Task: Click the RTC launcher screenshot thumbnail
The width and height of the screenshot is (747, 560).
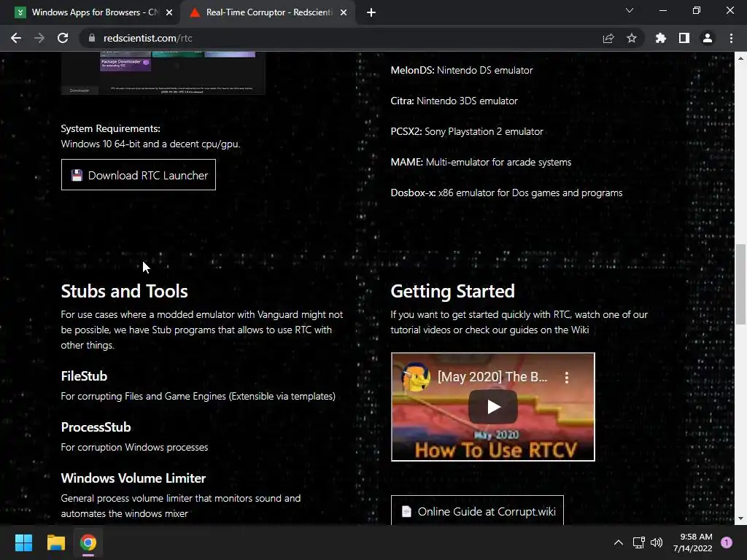Action: (163, 73)
